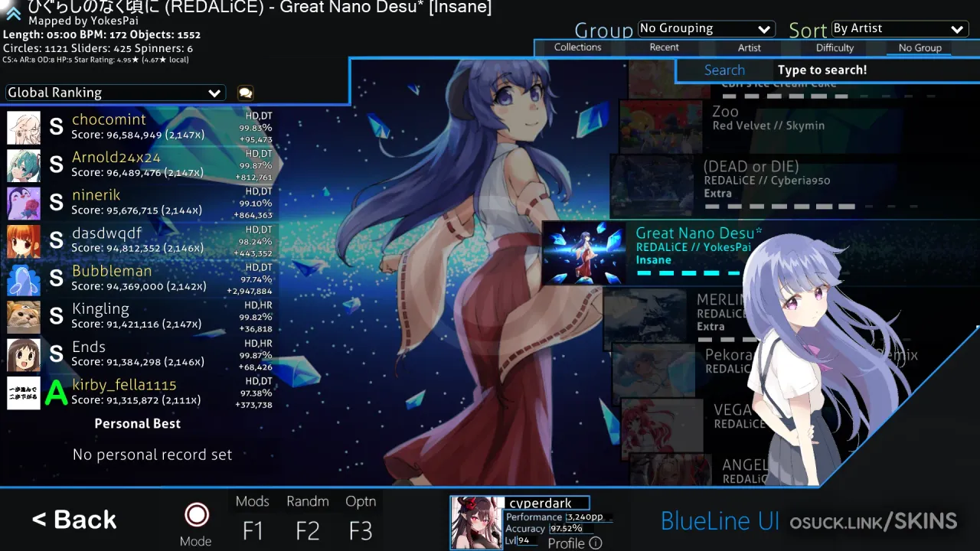Click ninerik's penguin avatar
980x551 pixels.
click(x=24, y=204)
